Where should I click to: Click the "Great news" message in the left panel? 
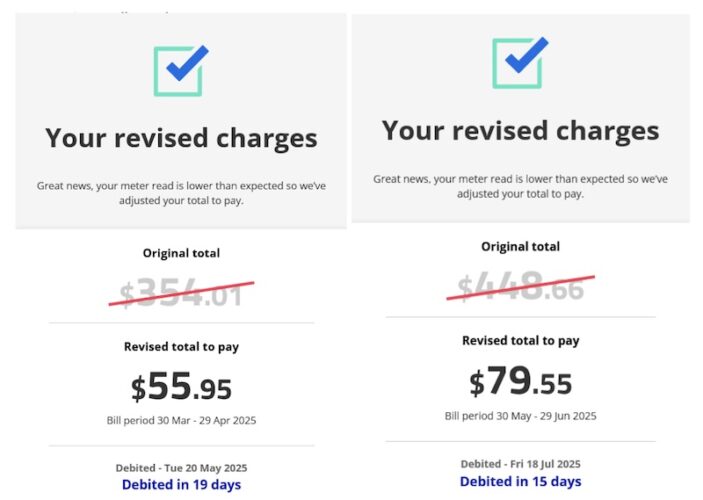tap(181, 193)
